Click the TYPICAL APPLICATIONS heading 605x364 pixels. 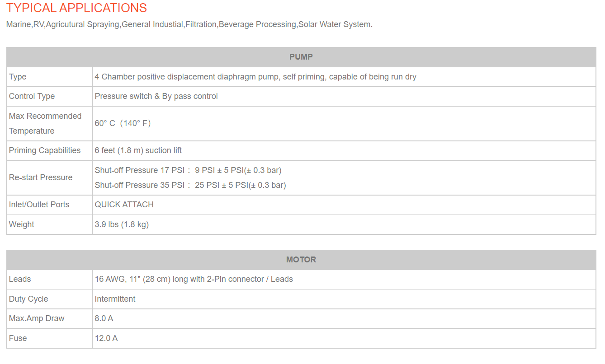76,8
